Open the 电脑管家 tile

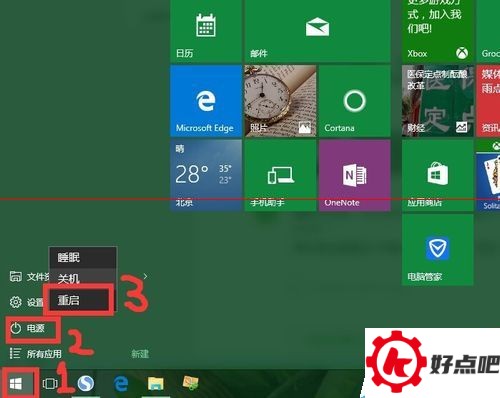pos(438,250)
